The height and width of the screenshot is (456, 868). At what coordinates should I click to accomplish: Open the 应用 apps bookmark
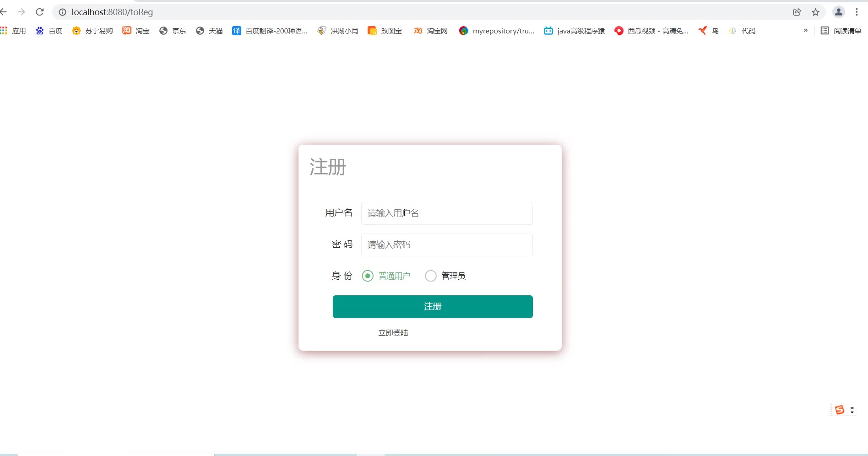[x=13, y=31]
